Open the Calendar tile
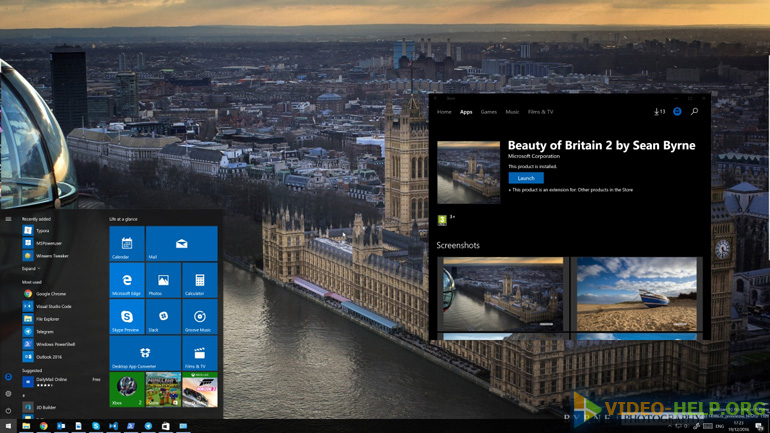This screenshot has height=433, width=770. pyautogui.click(x=127, y=244)
